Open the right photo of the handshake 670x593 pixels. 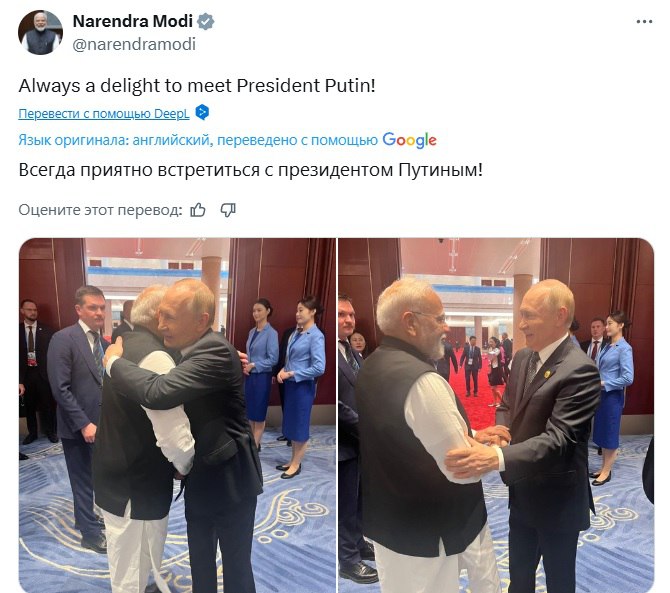(x=495, y=414)
